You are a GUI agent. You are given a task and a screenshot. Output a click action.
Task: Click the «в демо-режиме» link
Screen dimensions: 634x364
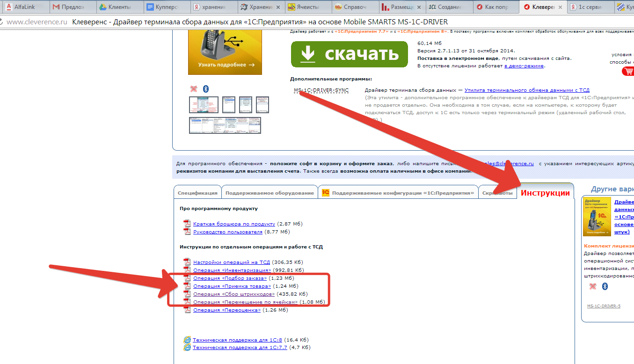[524, 66]
